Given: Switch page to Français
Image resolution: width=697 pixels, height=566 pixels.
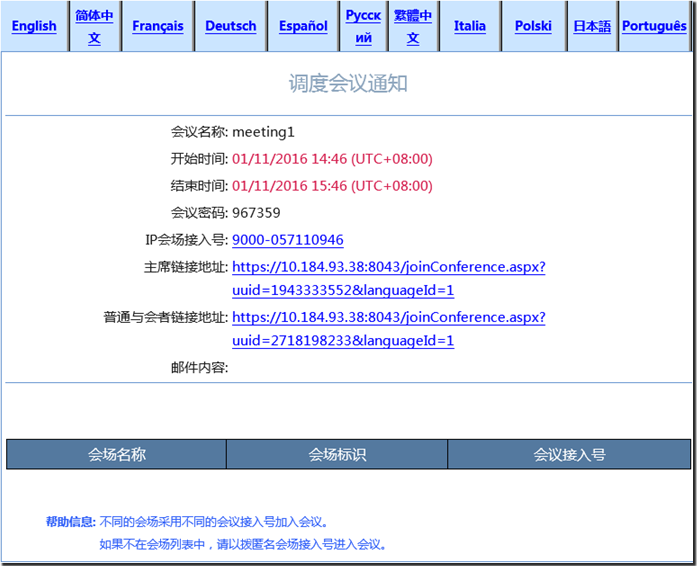Looking at the screenshot, I should [x=158, y=26].
